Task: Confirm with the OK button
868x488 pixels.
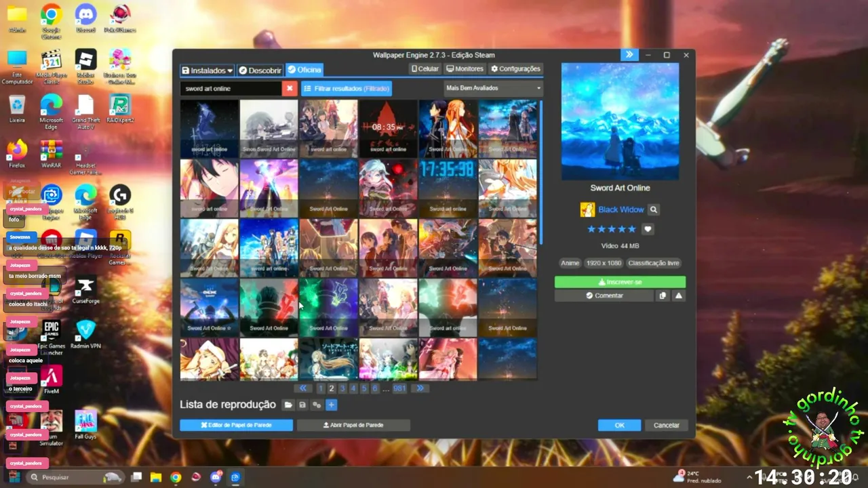Action: click(619, 425)
